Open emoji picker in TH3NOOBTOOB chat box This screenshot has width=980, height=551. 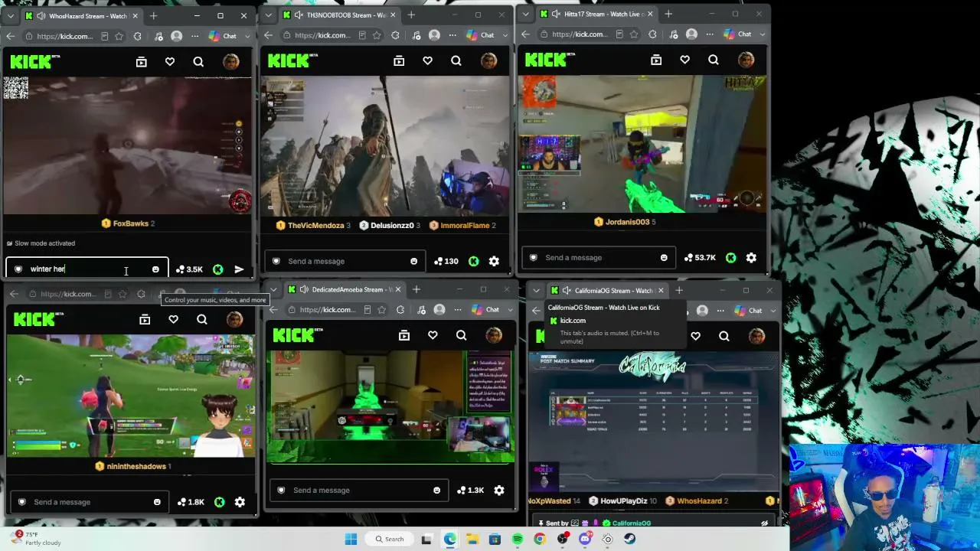pos(414,261)
